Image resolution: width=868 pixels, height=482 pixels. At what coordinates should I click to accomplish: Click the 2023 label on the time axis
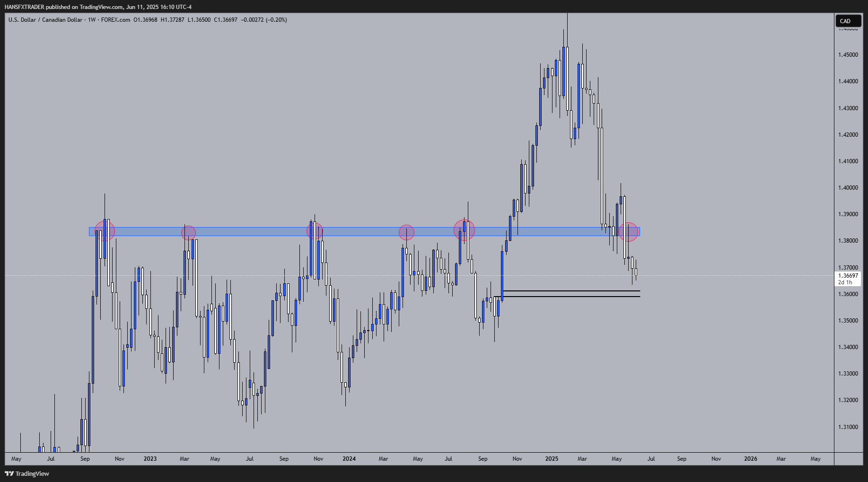150,459
